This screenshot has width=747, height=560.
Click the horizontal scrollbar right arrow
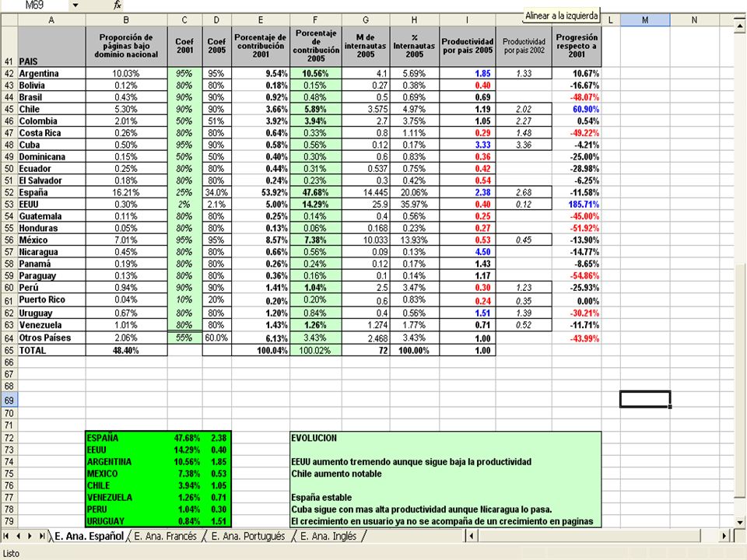point(724,536)
